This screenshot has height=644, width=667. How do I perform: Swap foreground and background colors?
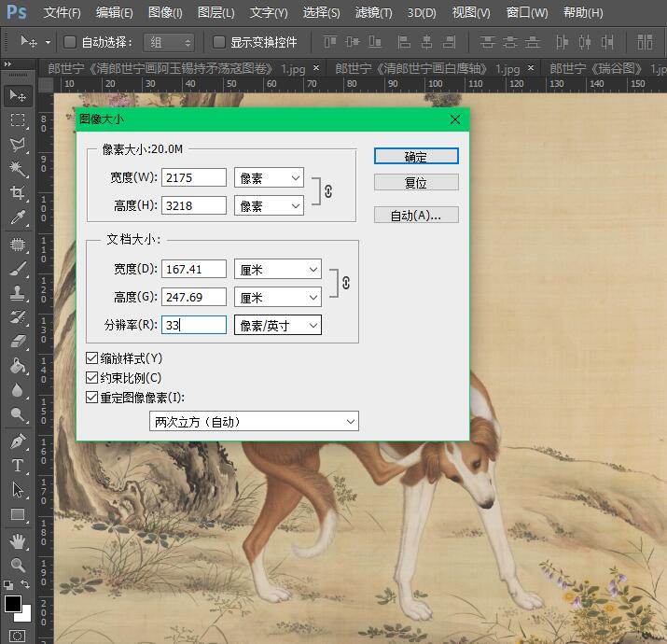pyautogui.click(x=25, y=584)
